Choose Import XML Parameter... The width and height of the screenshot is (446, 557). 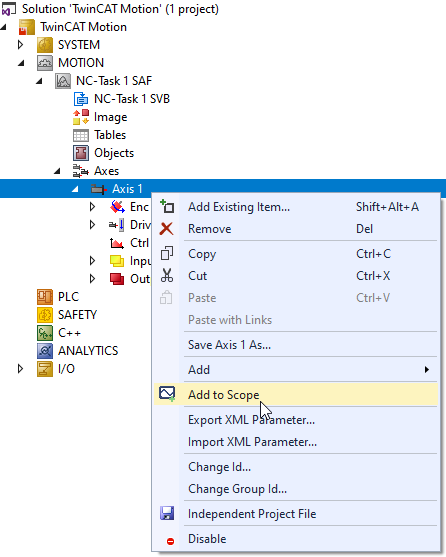[296, 442]
